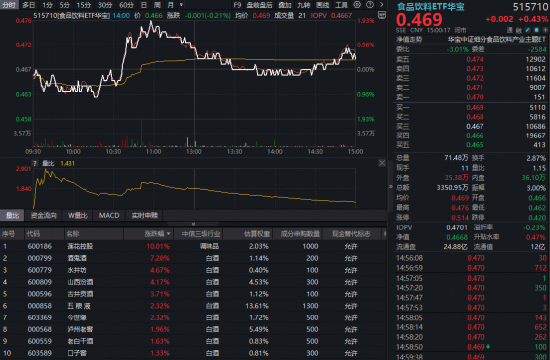
Task: Close the 量比 indicator sub-panel
Action: (382, 163)
